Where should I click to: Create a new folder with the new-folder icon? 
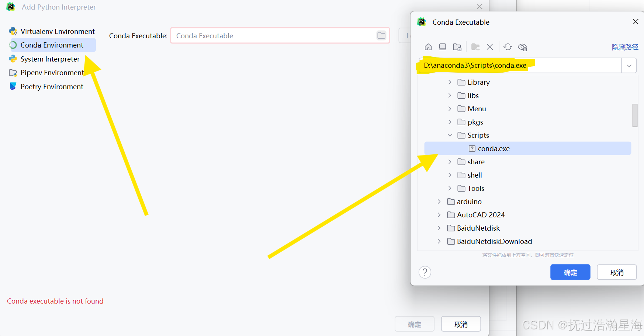(475, 47)
